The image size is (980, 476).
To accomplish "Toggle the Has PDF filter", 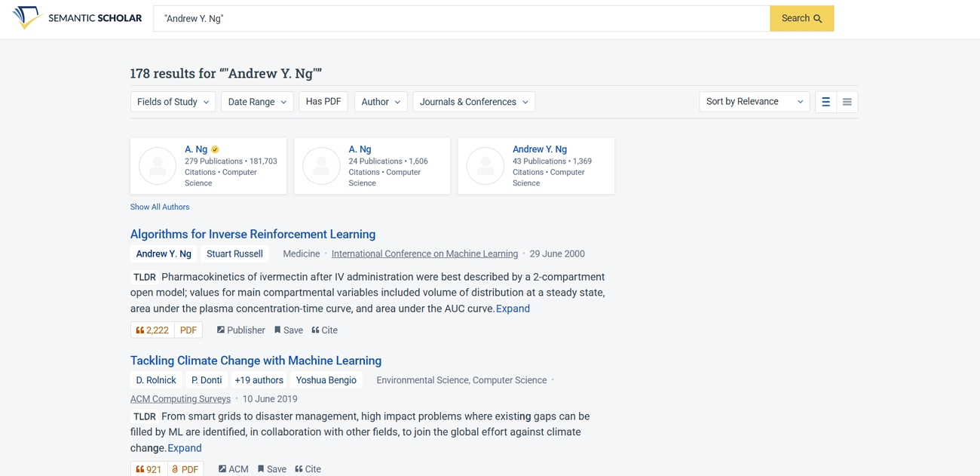I will [x=323, y=101].
